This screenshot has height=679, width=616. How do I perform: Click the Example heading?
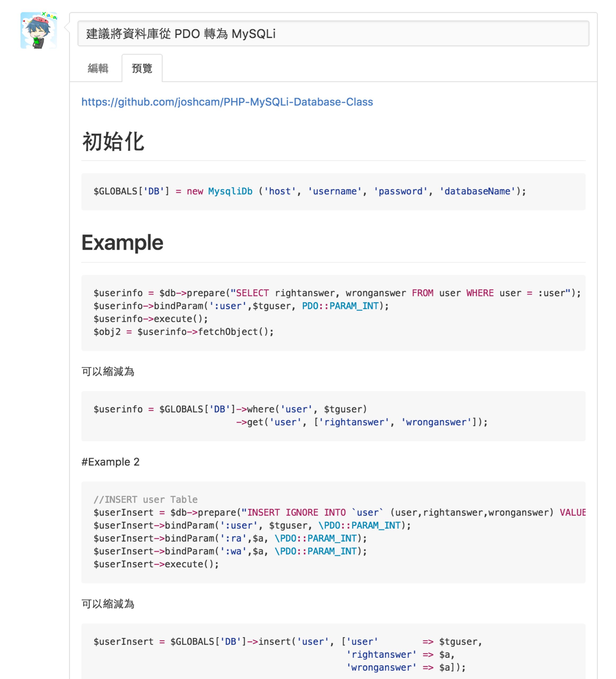click(x=122, y=242)
